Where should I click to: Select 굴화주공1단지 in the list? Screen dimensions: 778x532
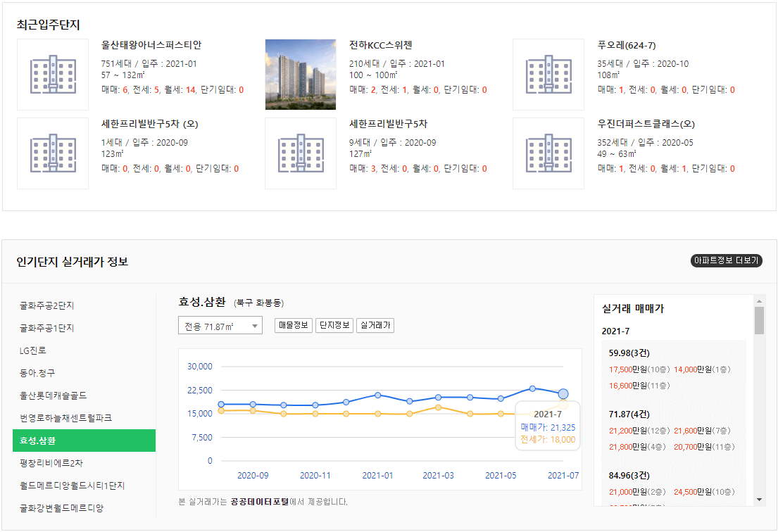46,328
